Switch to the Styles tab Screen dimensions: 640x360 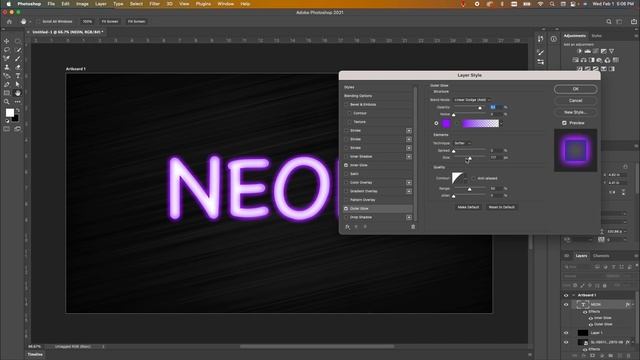tap(596, 36)
